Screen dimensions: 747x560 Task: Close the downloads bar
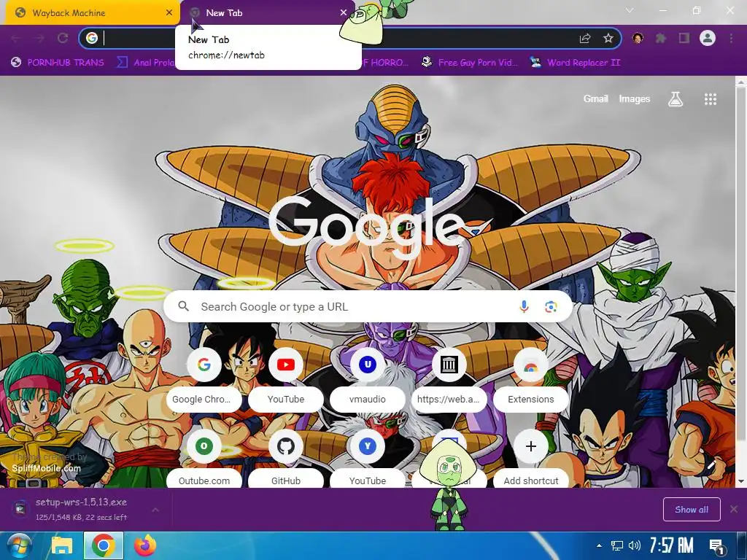point(734,510)
